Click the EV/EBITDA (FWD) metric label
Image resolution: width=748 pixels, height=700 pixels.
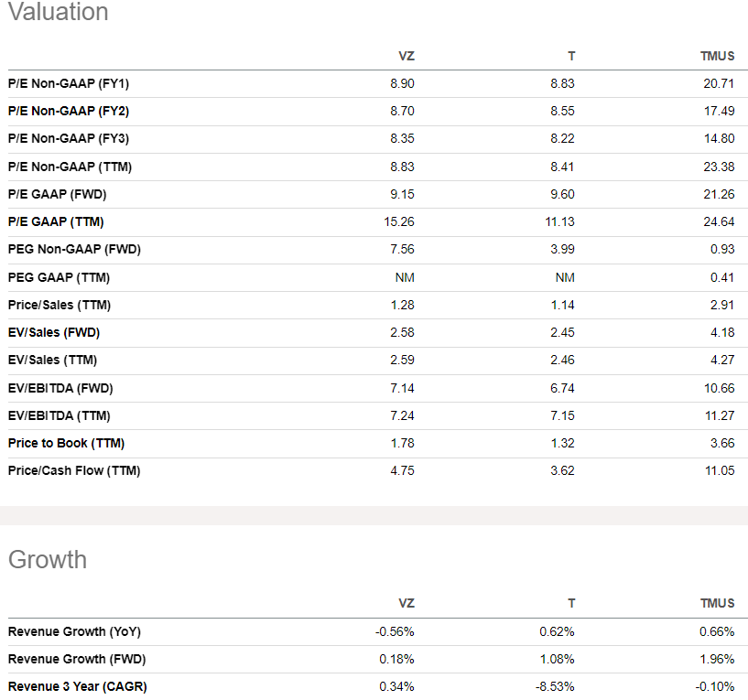pyautogui.click(x=60, y=388)
